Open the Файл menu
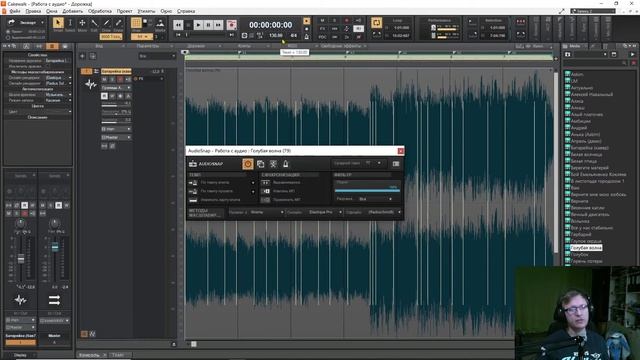Image resolution: width=640 pixels, height=360 pixels. pos(15,11)
